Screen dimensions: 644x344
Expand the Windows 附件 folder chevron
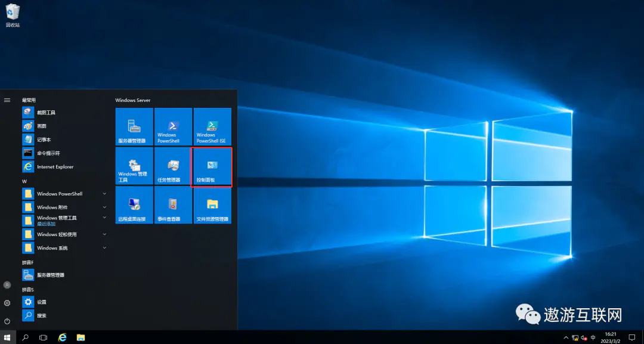pyautogui.click(x=104, y=207)
